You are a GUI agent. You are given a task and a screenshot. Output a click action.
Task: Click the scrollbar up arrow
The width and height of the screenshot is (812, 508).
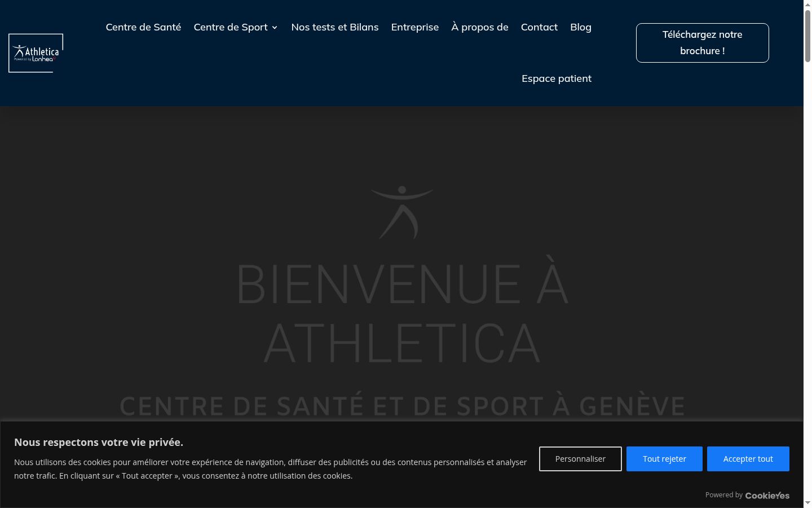click(x=807, y=5)
